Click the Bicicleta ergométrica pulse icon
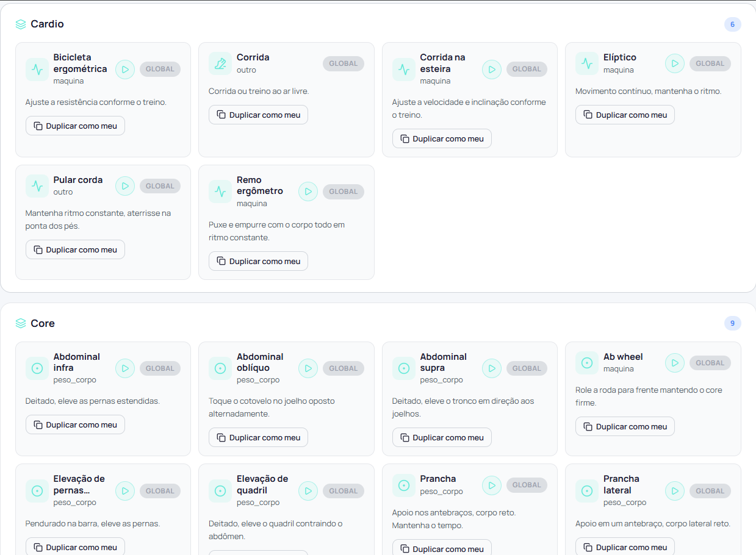This screenshot has height=555, width=756. click(37, 70)
